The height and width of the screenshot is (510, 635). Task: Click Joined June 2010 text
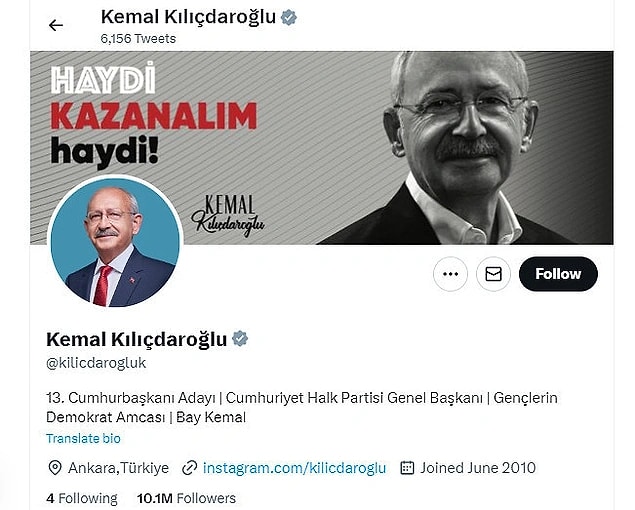click(x=478, y=468)
